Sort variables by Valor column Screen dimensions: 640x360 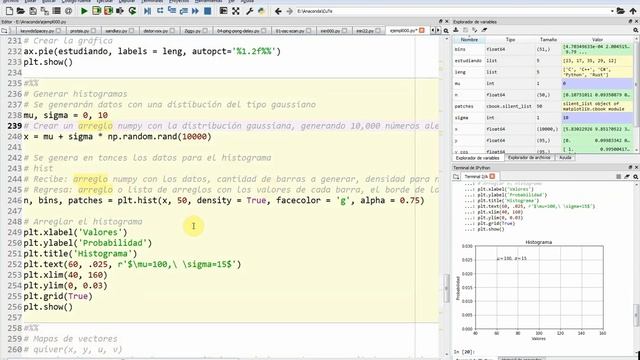coord(598,40)
